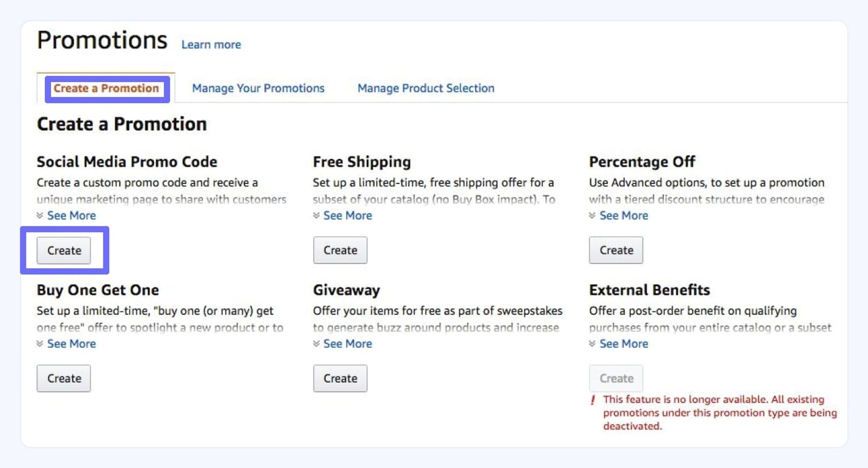
Task: Switch to Manage Your Promotions tab
Action: pos(258,89)
